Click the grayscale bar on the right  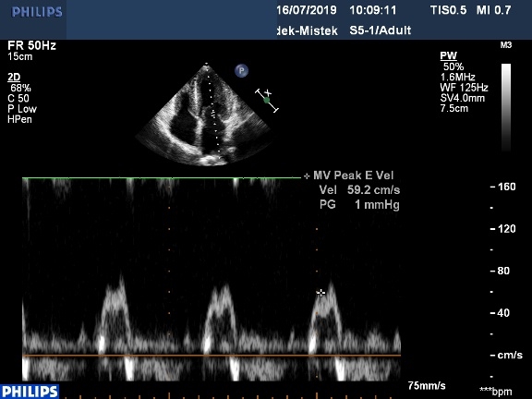click(506, 107)
